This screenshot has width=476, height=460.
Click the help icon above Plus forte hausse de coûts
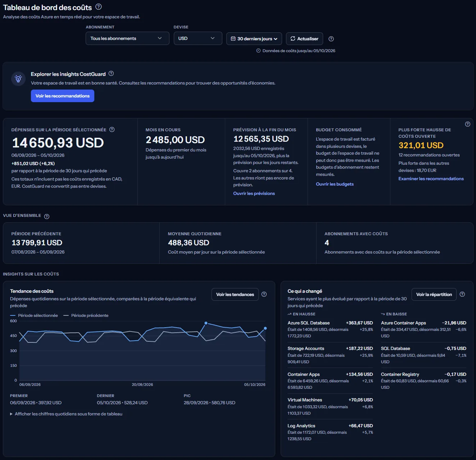[x=467, y=124]
